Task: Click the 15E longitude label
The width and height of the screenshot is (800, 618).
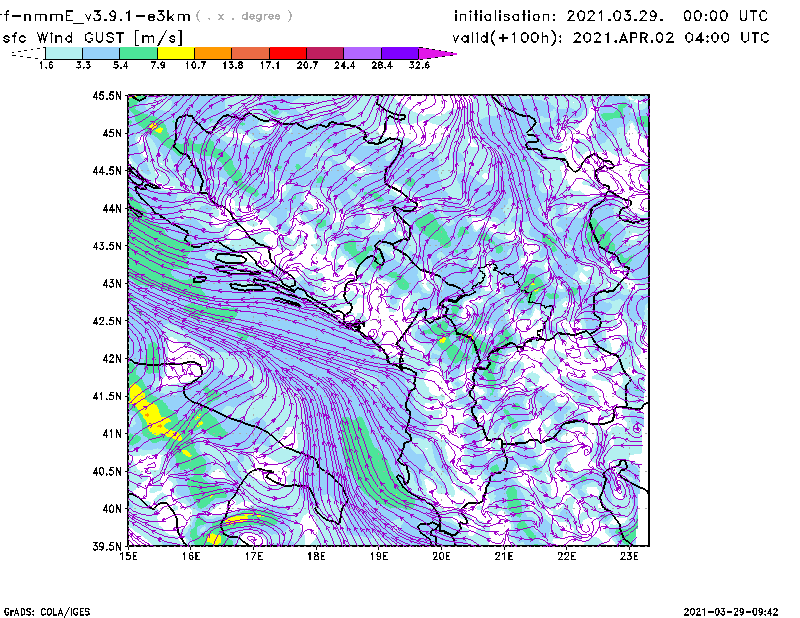Action: point(128,556)
